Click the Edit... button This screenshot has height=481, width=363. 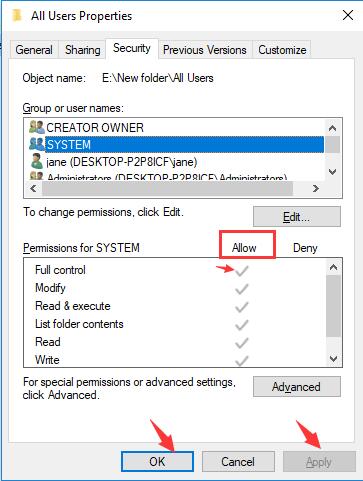tap(297, 217)
